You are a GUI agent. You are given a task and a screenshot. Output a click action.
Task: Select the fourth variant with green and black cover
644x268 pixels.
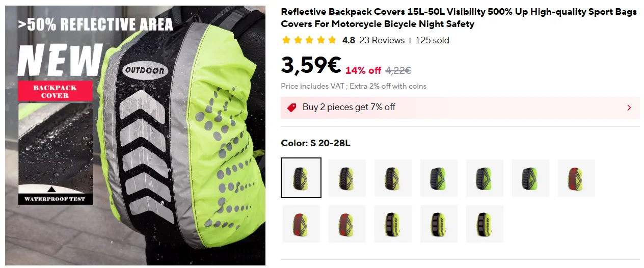(x=439, y=178)
